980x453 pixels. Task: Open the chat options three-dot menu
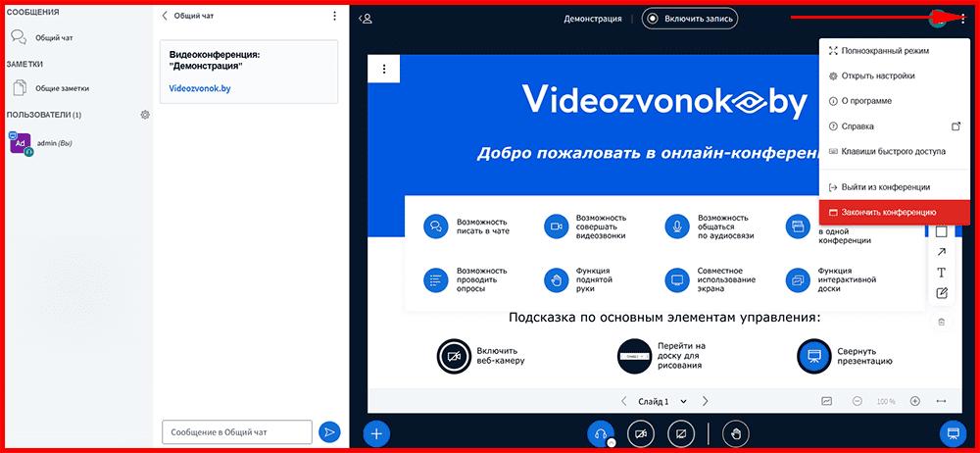click(334, 16)
